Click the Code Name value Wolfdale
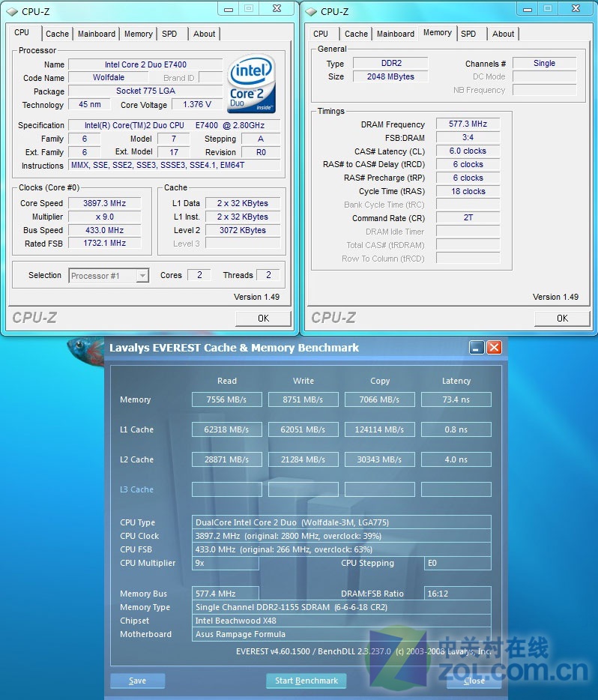Image resolution: width=598 pixels, height=700 pixels. pyautogui.click(x=109, y=78)
